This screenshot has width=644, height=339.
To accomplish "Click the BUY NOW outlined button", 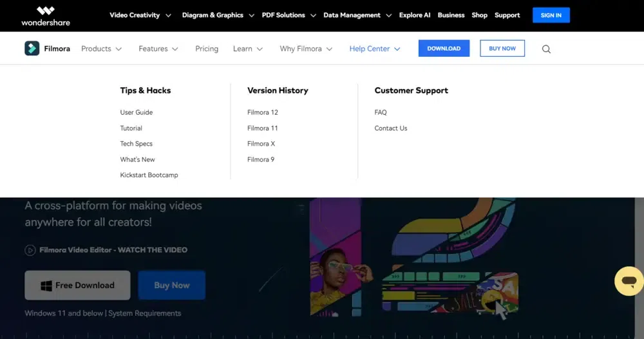I will point(502,48).
